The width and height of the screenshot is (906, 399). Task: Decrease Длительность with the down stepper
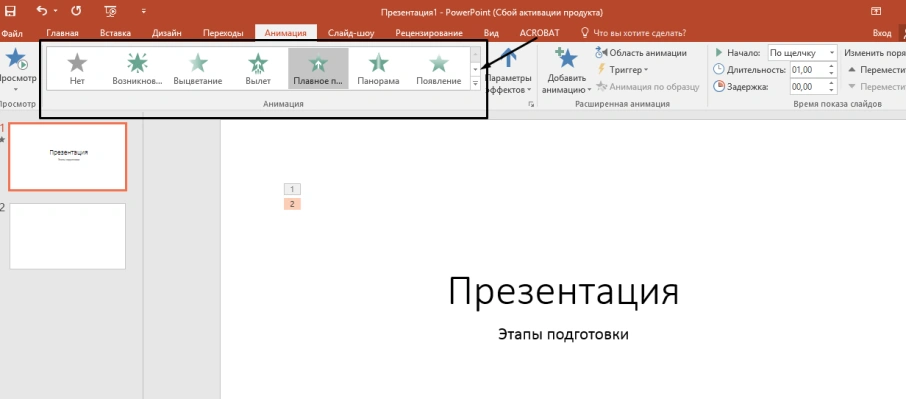pos(832,74)
